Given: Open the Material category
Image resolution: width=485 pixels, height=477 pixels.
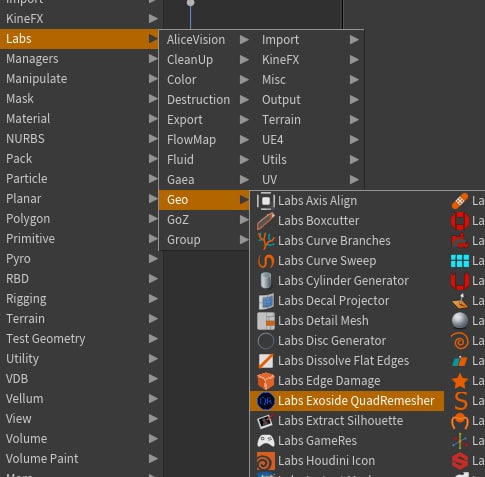Looking at the screenshot, I should pos(79,119).
